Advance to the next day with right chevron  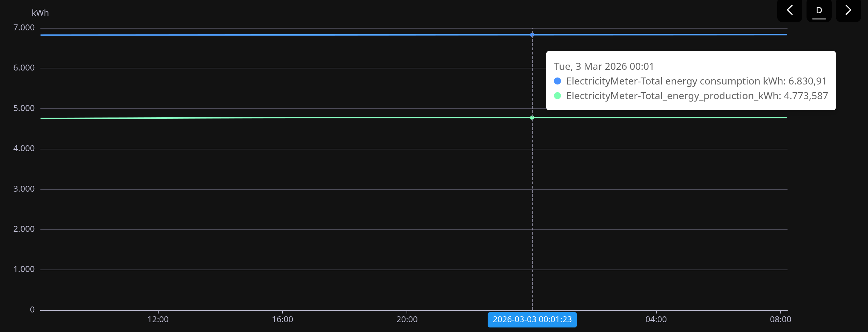tap(848, 10)
